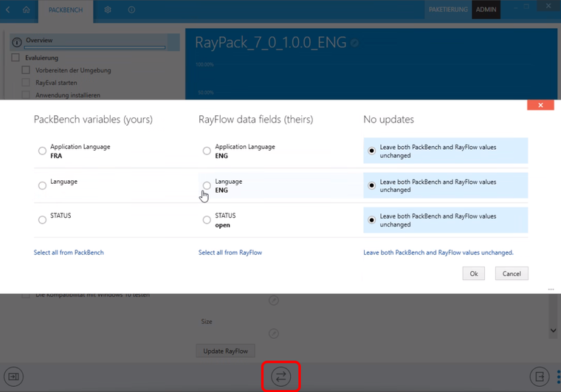
Task: Click the Overview progress bar
Action: [x=94, y=47]
